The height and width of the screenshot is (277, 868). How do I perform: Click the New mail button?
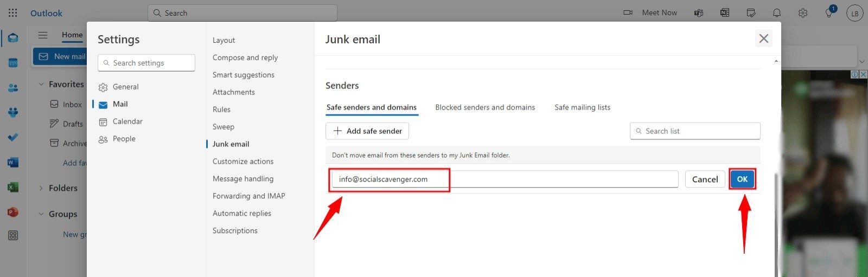tap(60, 56)
